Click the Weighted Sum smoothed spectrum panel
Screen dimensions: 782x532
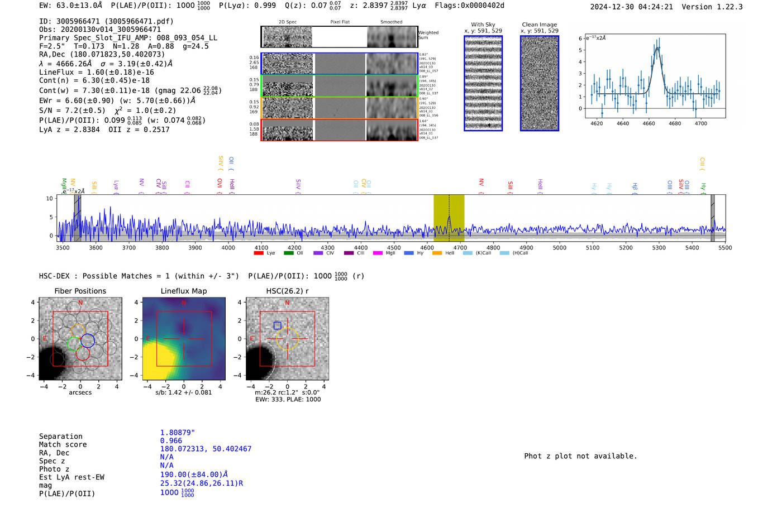392,37
